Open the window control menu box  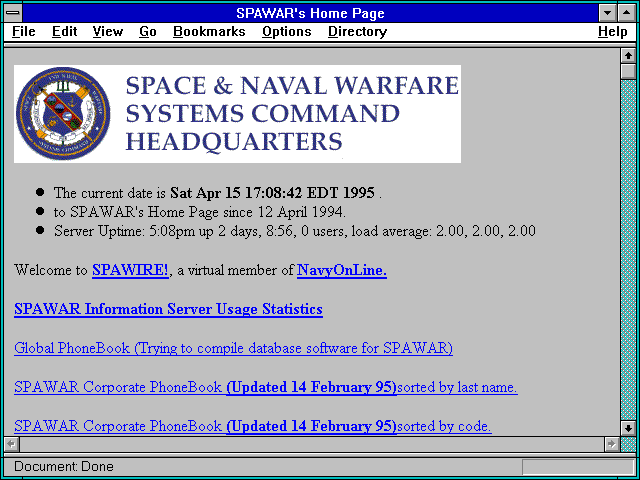click(x=13, y=13)
